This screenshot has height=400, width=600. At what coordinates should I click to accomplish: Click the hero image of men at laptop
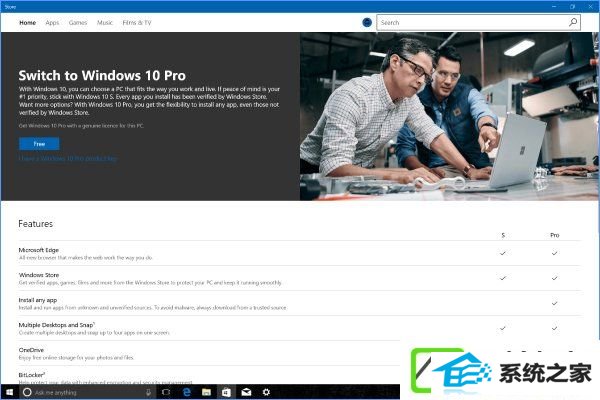448,116
